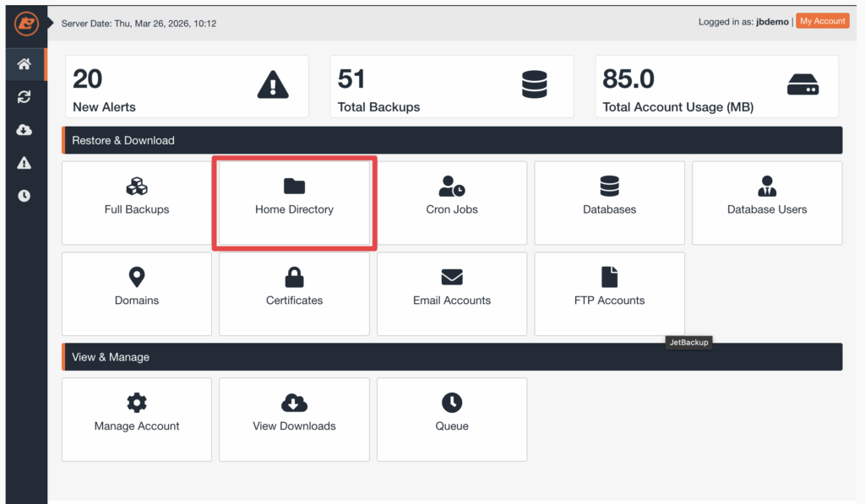The height and width of the screenshot is (504, 865).
Task: Open the Databases tile
Action: click(x=609, y=203)
